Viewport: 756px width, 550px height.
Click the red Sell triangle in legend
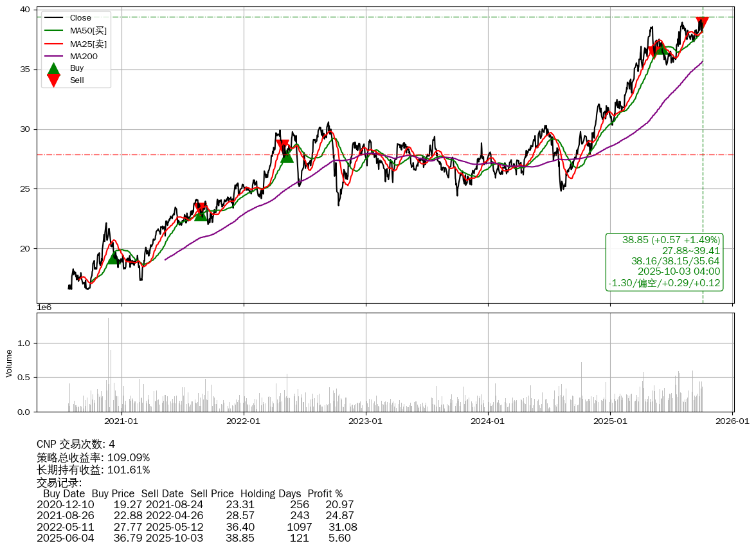54,80
